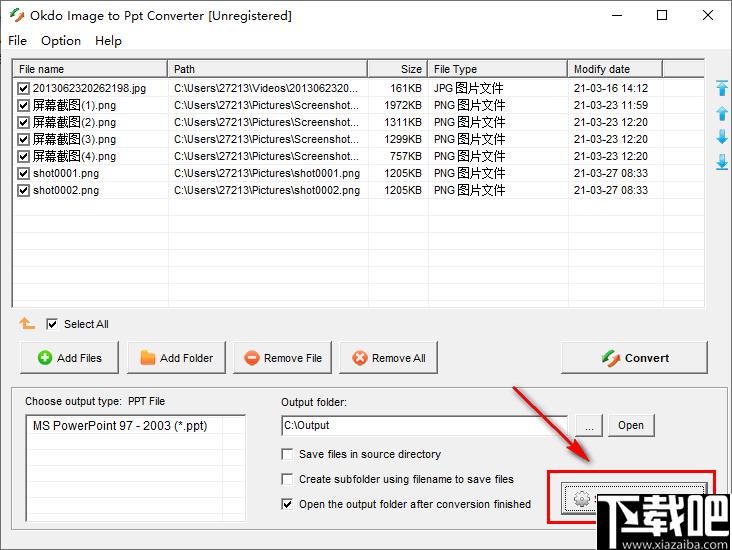
Task: Enable Save files in source directory
Action: 287,454
